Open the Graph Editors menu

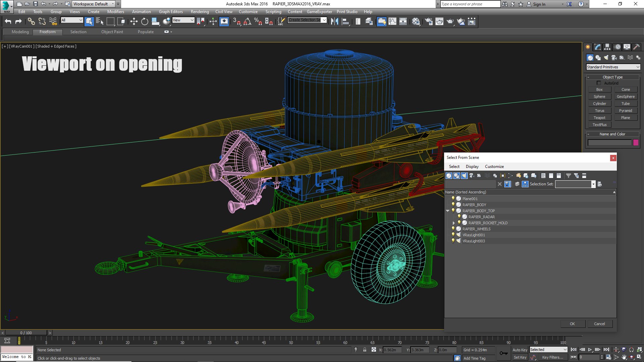(x=171, y=11)
